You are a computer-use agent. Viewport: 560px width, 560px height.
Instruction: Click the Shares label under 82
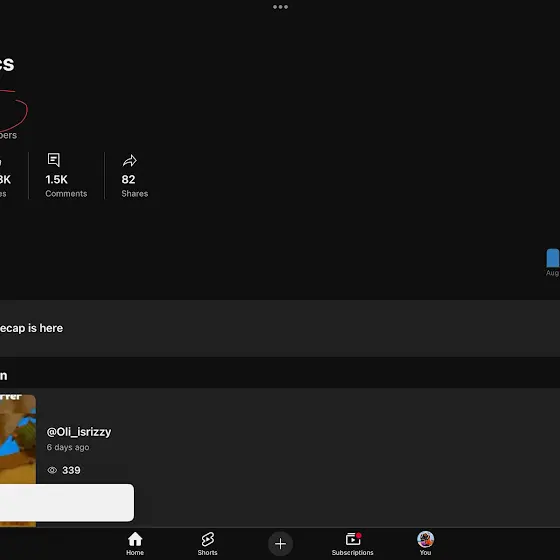point(135,194)
